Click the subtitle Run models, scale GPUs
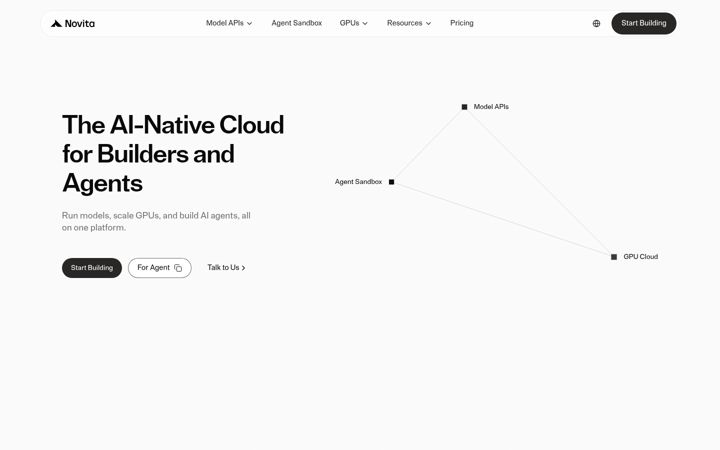 click(x=156, y=221)
